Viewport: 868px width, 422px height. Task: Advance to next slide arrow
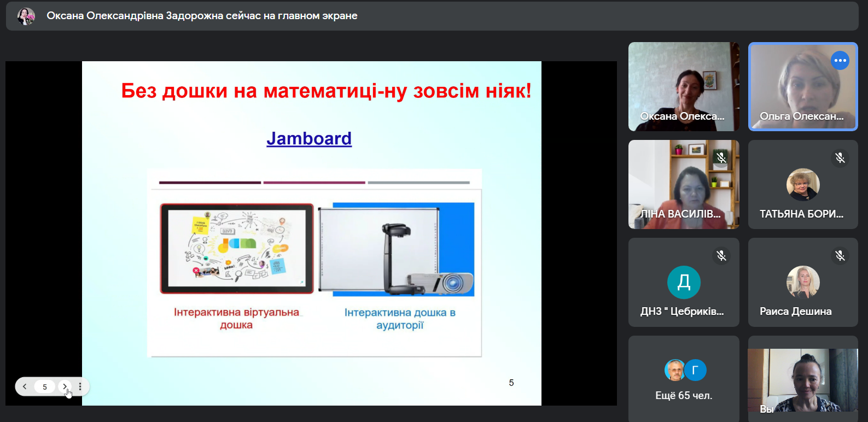pyautogui.click(x=65, y=386)
